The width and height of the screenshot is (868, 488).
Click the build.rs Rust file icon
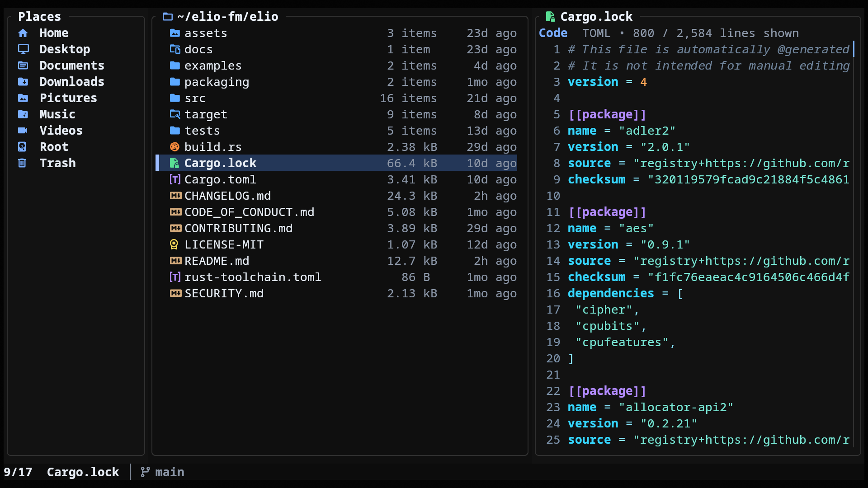(175, 147)
